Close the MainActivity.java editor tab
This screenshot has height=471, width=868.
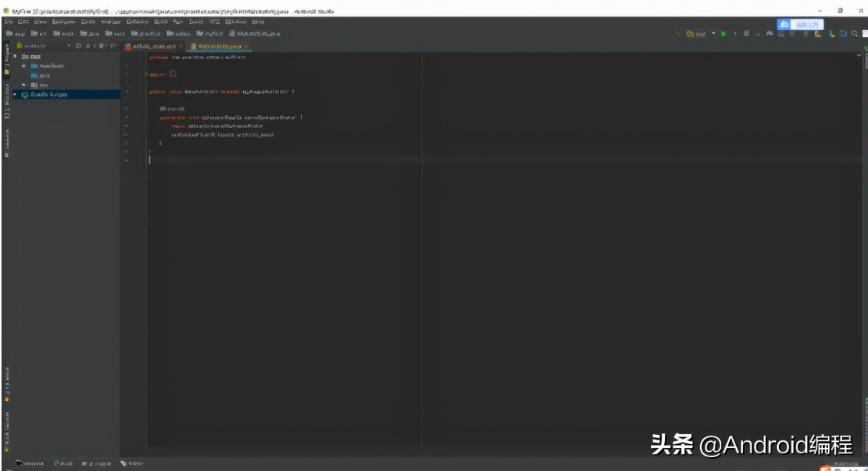coord(246,47)
